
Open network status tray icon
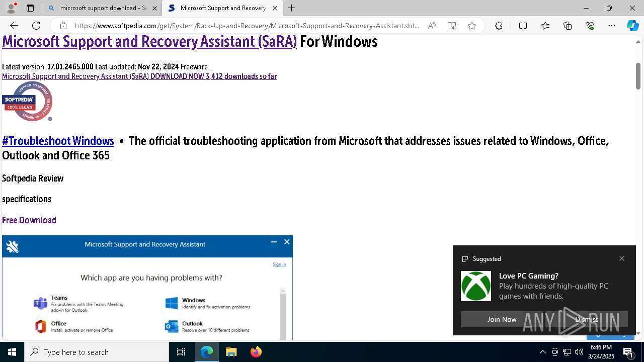[x=567, y=352]
